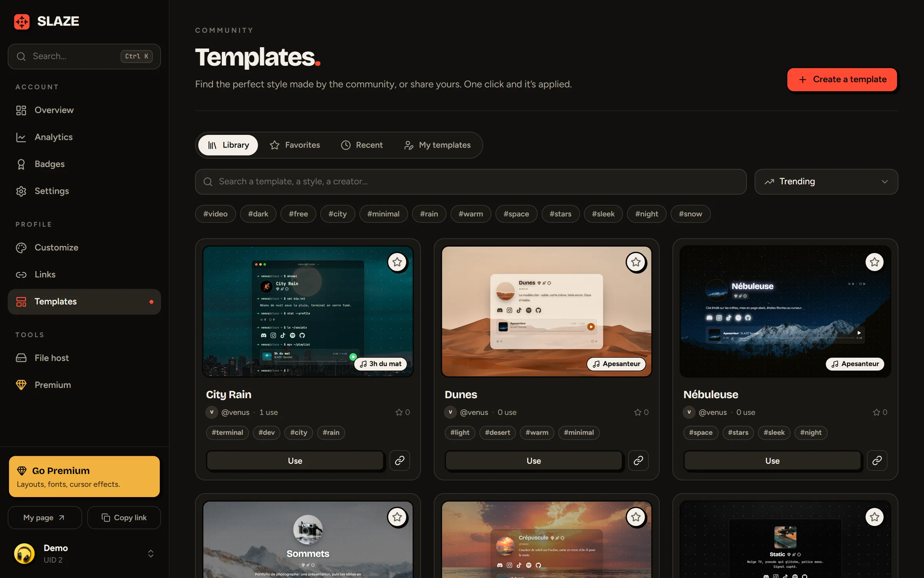Switch to the Library tab
The image size is (924, 578).
click(228, 145)
